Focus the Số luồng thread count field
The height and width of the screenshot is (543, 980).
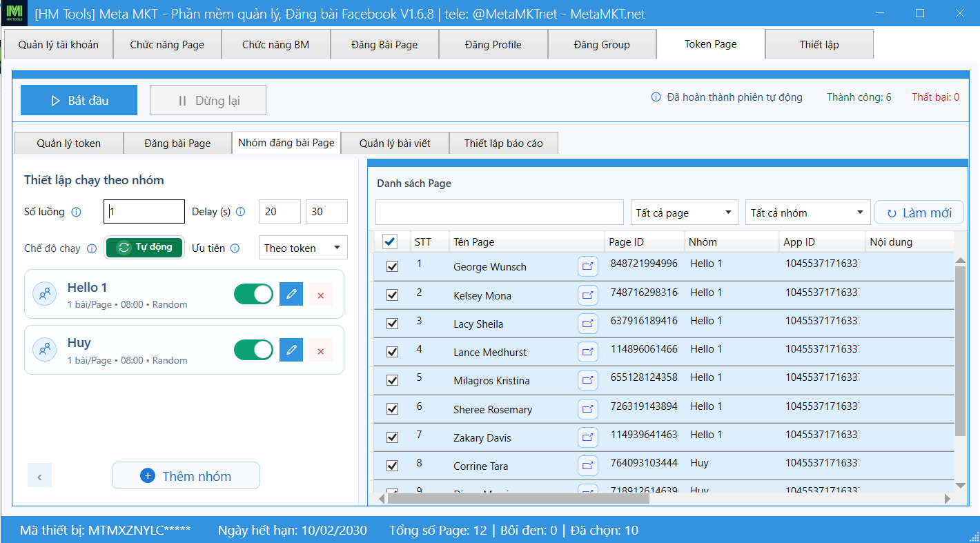click(144, 212)
